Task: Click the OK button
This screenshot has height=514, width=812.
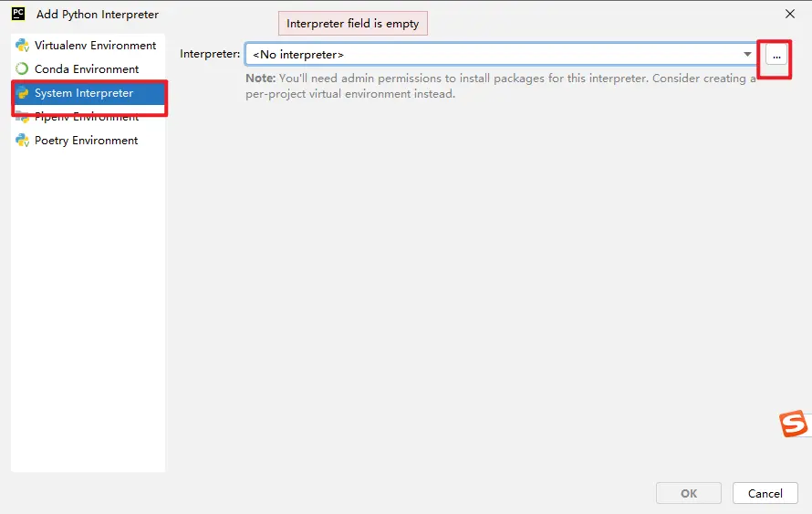Action: [x=688, y=493]
